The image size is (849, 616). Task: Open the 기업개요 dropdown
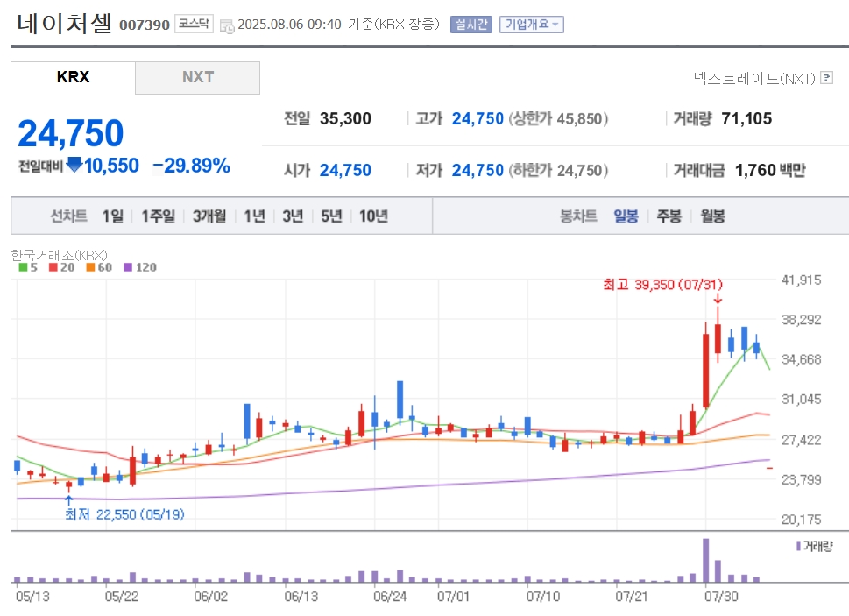532,25
